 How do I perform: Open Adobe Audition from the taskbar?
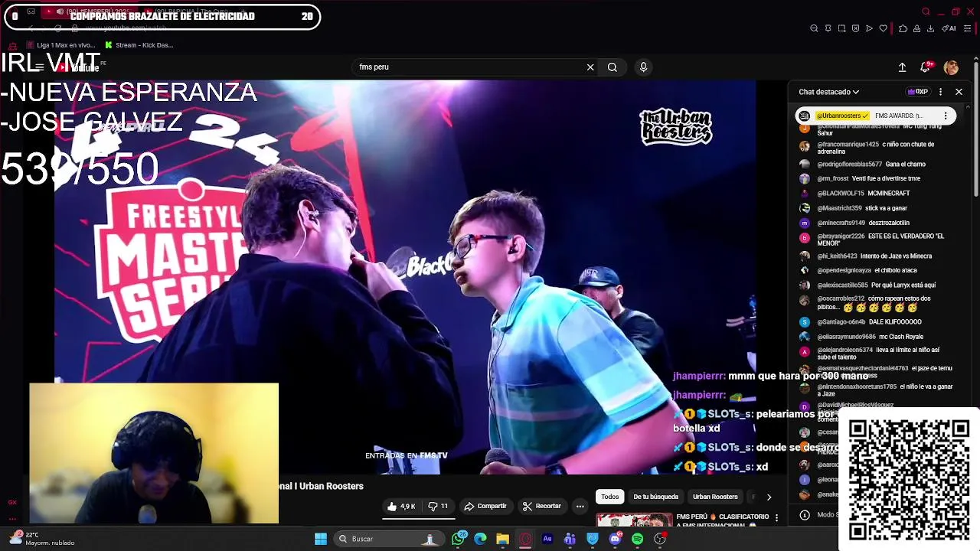pyautogui.click(x=547, y=539)
